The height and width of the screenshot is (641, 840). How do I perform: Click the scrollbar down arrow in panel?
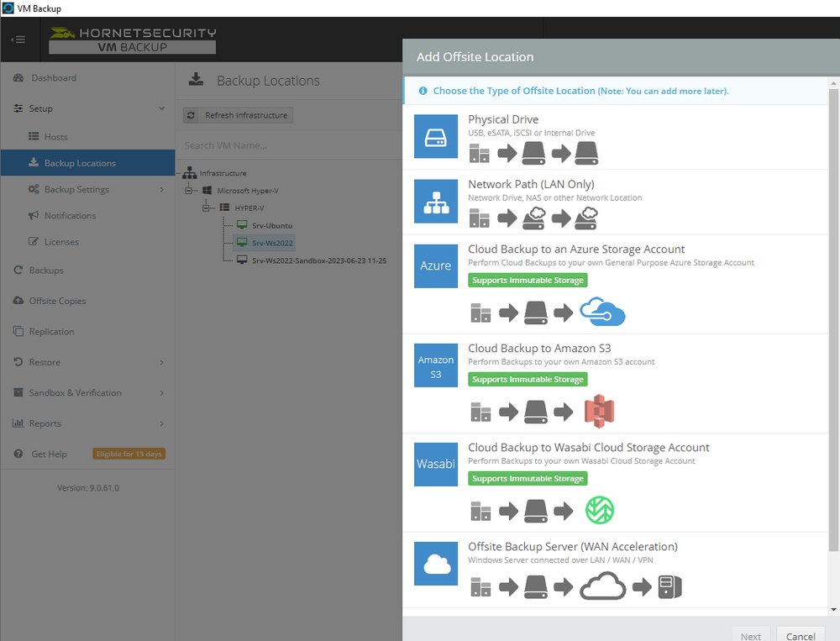click(833, 609)
